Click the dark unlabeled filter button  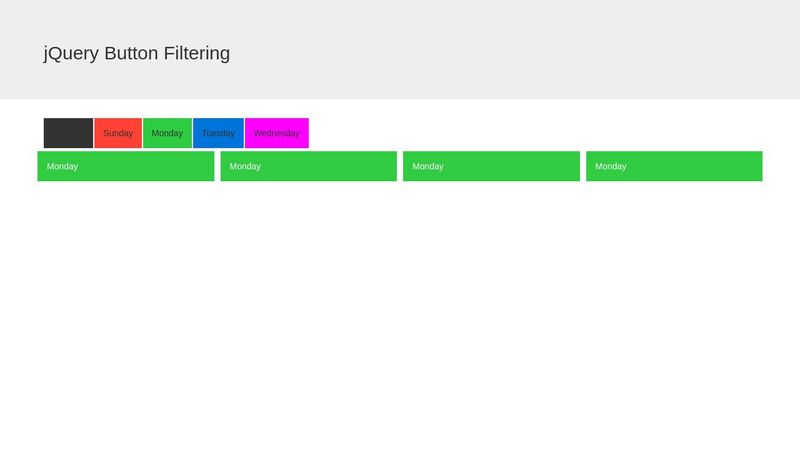click(68, 133)
